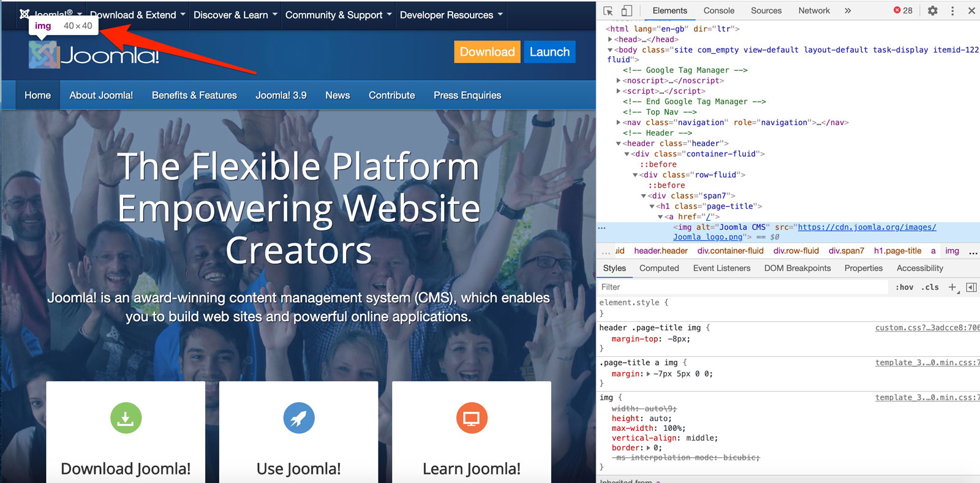Show more DevTools tabs via chevron
Image resolution: width=980 pixels, height=483 pixels.
pos(848,11)
